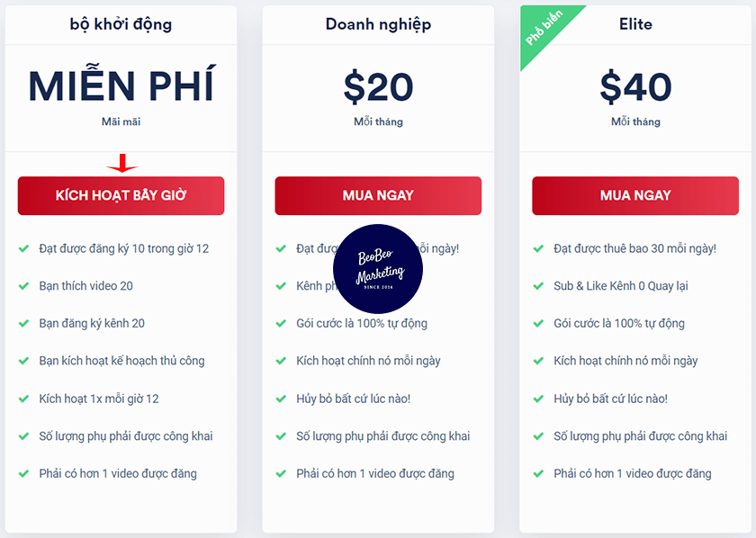Click 'Bạn đăng ký kênh 20' feature text
Image resolution: width=756 pixels, height=538 pixels.
pyautogui.click(x=92, y=323)
